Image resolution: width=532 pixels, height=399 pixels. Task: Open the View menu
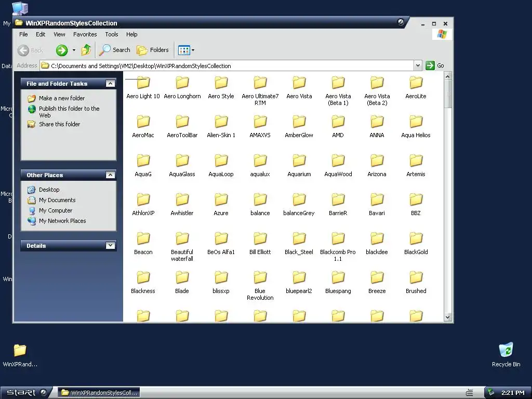(x=59, y=34)
